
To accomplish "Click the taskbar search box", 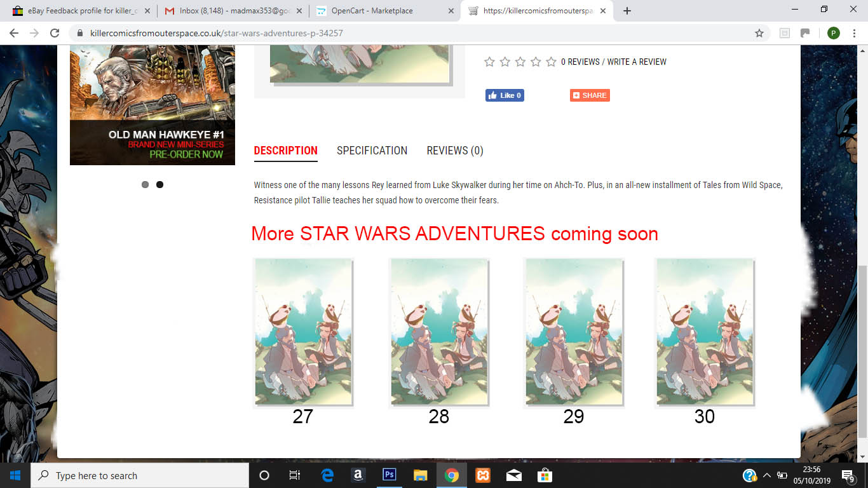I will pos(140,475).
